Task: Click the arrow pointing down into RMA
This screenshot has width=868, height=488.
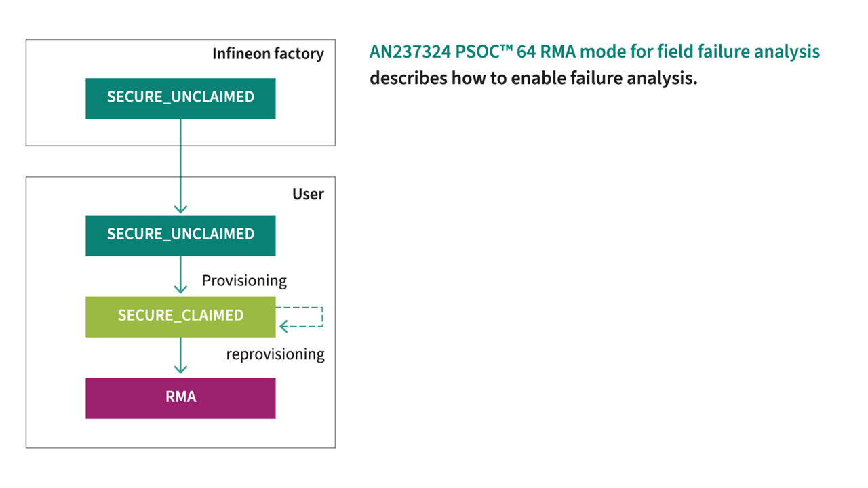Action: (180, 356)
